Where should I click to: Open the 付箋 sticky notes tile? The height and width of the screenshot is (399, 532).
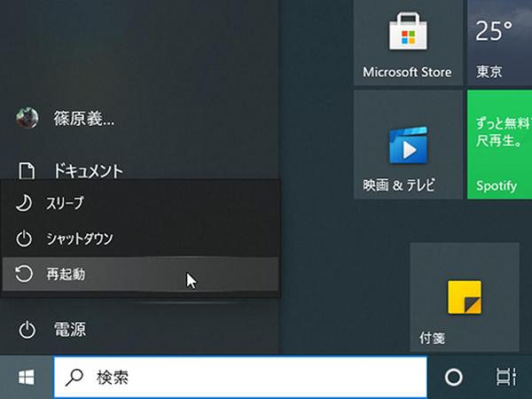click(x=464, y=297)
